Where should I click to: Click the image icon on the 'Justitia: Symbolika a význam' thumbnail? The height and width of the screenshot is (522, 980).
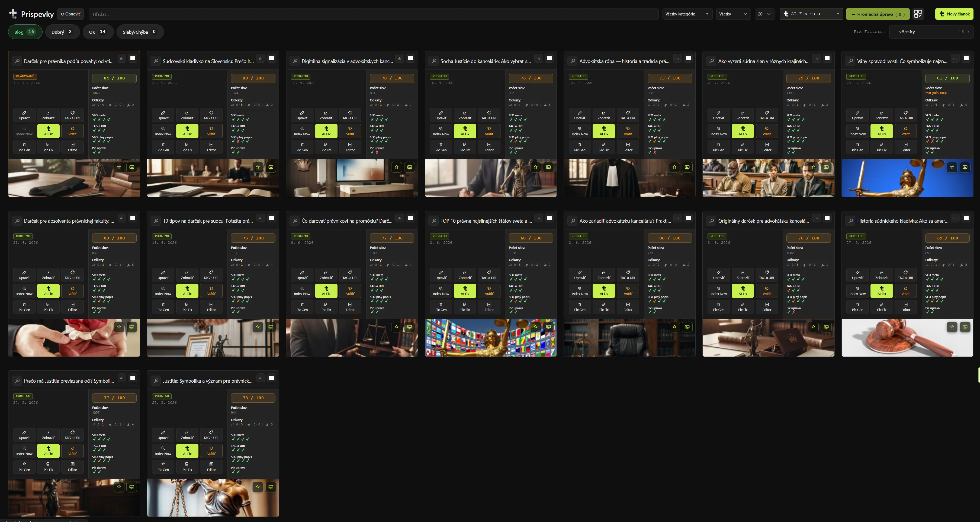tap(271, 487)
